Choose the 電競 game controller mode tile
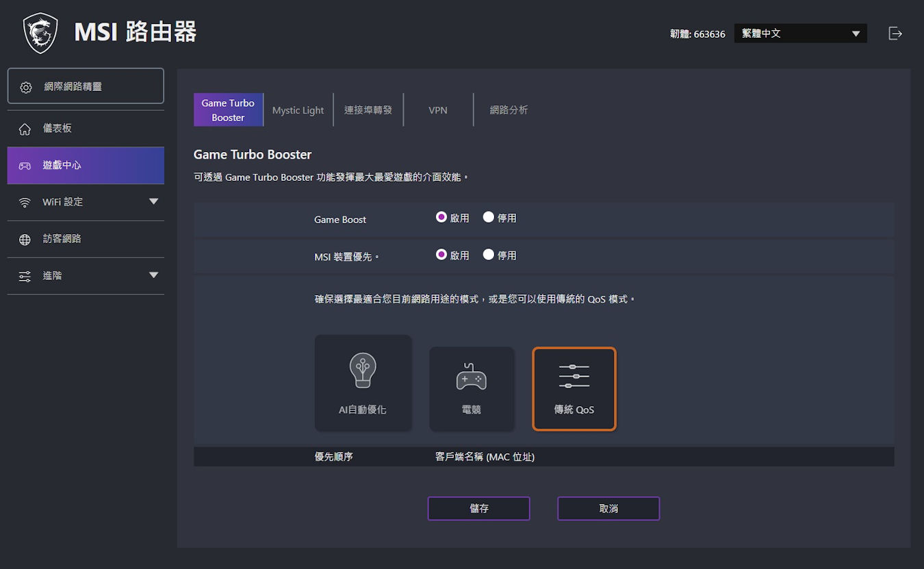The height and width of the screenshot is (569, 924). (472, 389)
